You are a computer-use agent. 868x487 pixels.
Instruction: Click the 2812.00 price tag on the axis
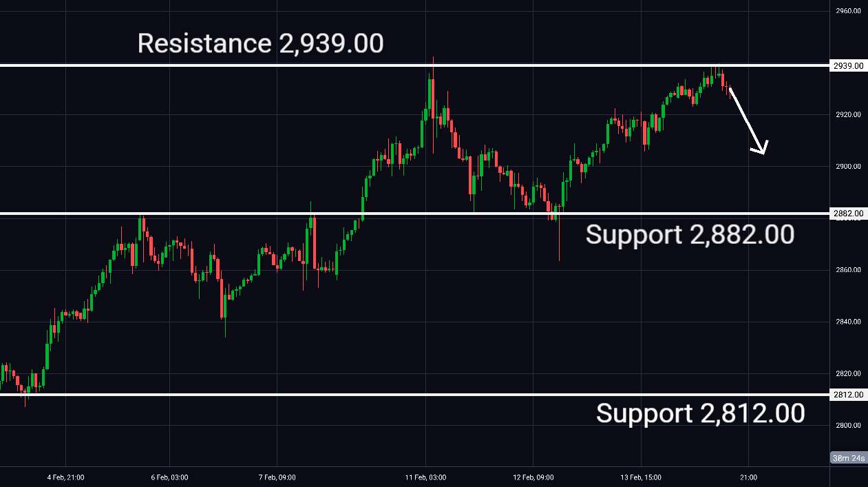847,395
